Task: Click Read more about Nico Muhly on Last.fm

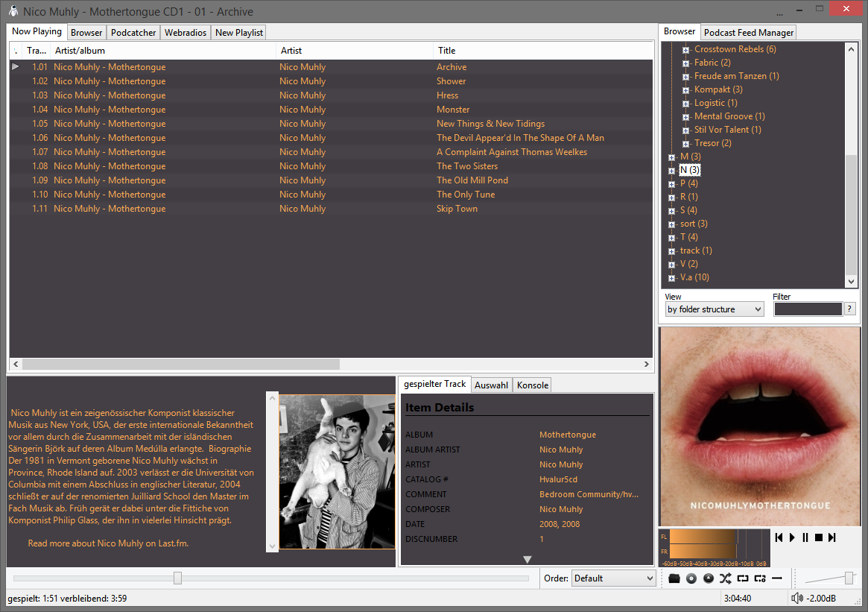Action: pyautogui.click(x=108, y=543)
